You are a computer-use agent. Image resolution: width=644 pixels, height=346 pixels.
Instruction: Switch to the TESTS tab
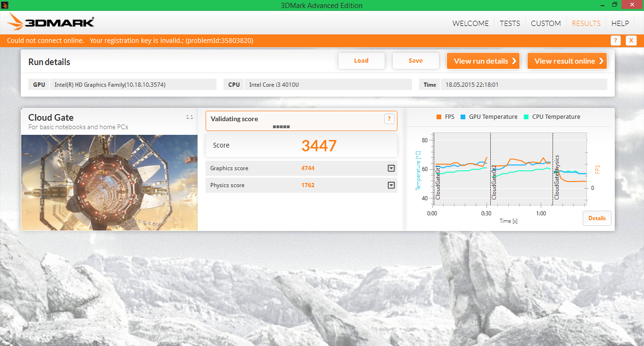510,23
